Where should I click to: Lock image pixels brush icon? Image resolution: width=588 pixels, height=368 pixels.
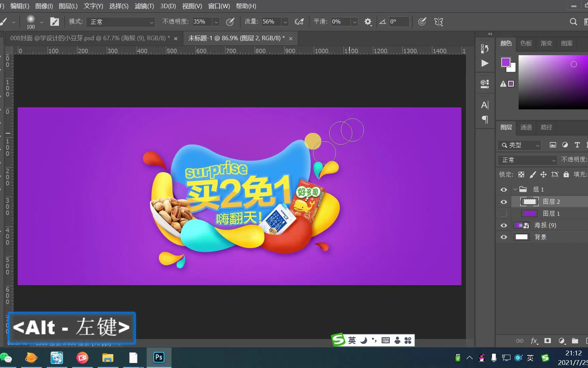tap(533, 174)
